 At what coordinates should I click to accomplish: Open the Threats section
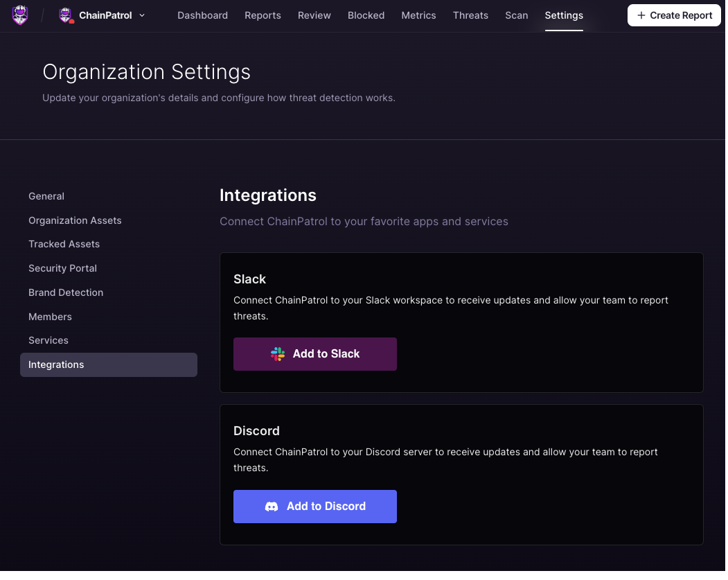(x=470, y=15)
